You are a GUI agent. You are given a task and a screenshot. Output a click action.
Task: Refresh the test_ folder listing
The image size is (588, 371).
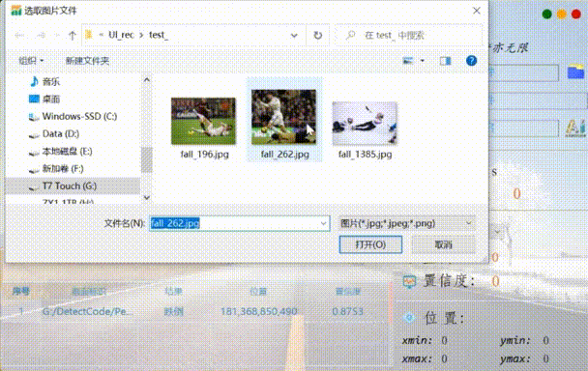[x=317, y=35]
